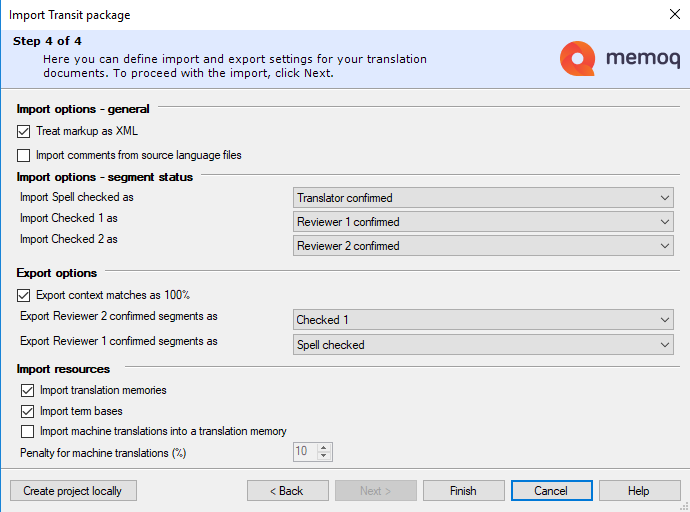
Task: Enable Import comments from source language files
Action: pyautogui.click(x=24, y=155)
